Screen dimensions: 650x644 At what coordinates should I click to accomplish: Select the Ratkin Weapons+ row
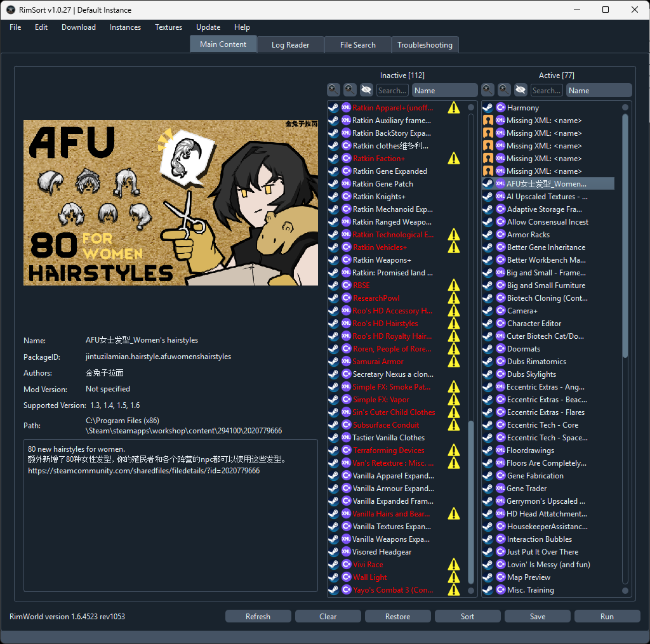[394, 260]
